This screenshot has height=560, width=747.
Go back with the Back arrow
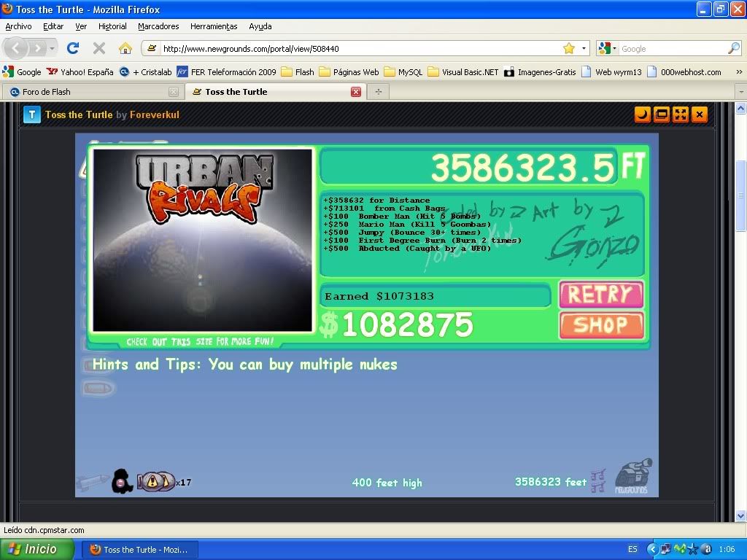click(x=16, y=48)
